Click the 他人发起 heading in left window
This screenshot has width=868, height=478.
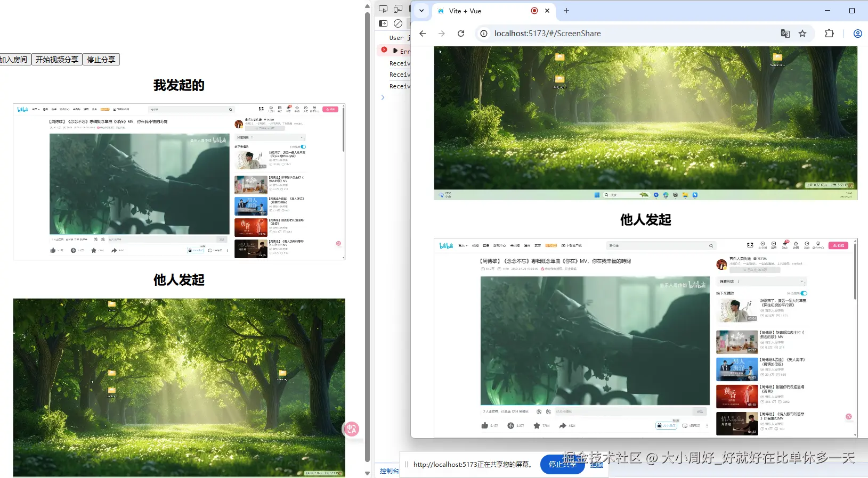[179, 280]
